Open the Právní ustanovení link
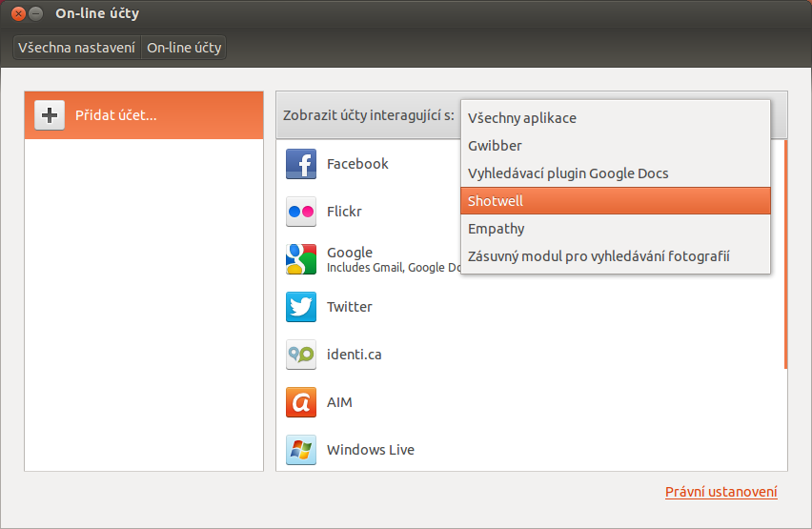The height and width of the screenshot is (529, 812). 721,492
